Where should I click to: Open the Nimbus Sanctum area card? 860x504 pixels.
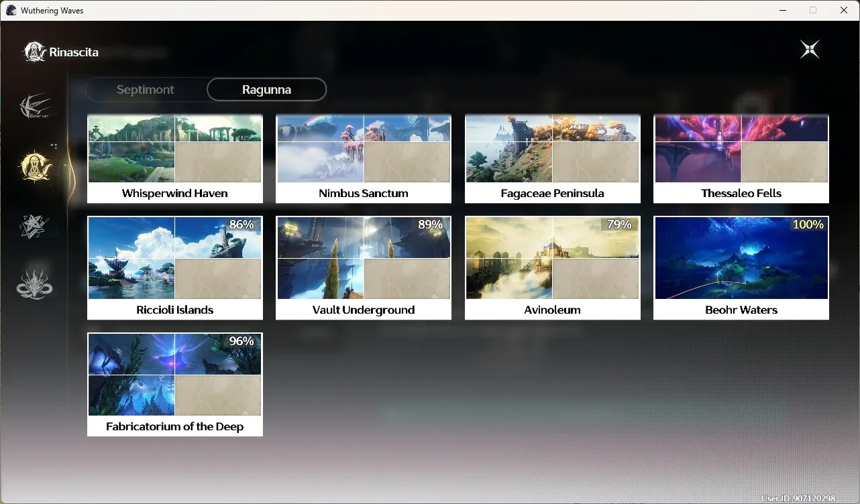(364, 159)
